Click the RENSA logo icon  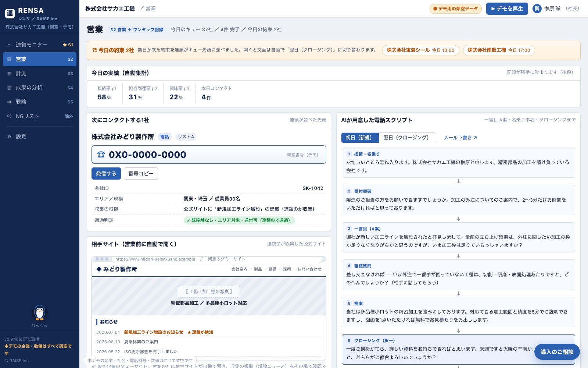[x=10, y=14]
